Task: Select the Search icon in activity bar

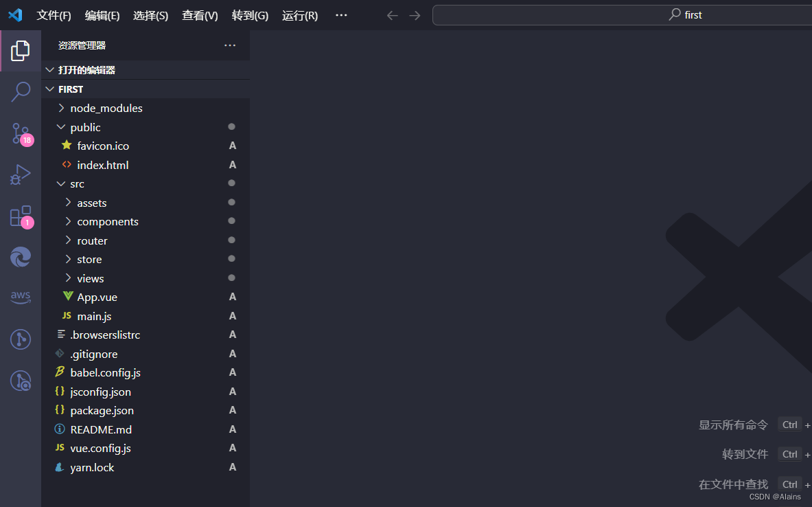Action: 20,91
